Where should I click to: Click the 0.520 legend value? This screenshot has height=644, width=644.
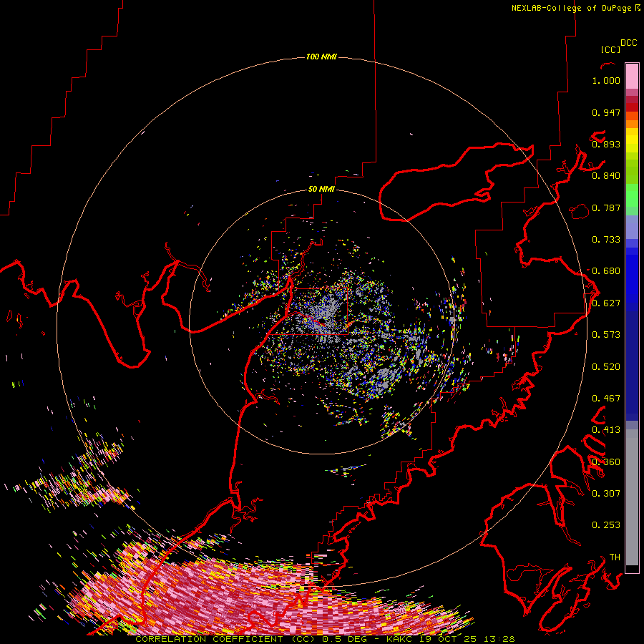click(x=606, y=367)
